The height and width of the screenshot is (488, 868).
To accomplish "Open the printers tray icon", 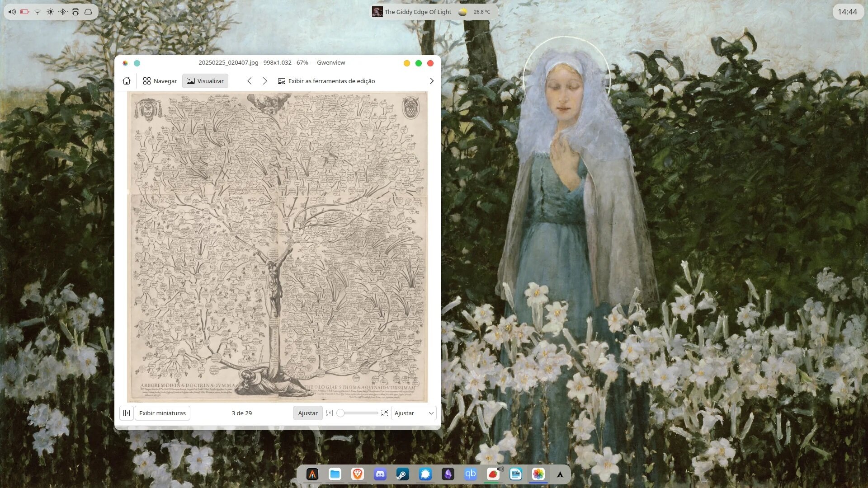I will [75, 12].
